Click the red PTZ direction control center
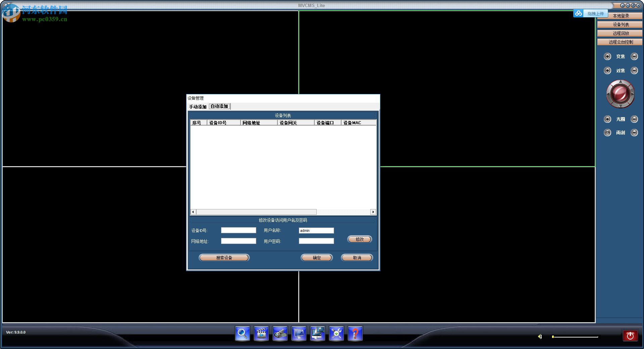Image resolution: width=644 pixels, height=349 pixels. [x=620, y=94]
